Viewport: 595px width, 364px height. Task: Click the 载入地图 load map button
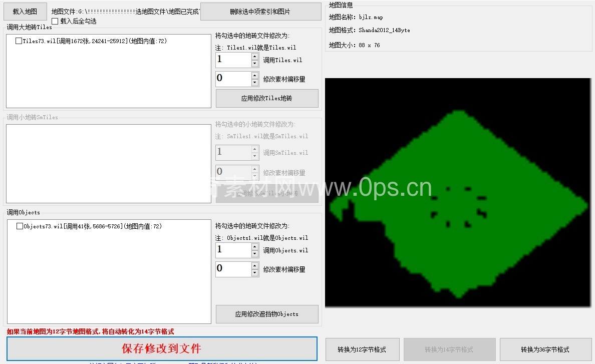[25, 12]
